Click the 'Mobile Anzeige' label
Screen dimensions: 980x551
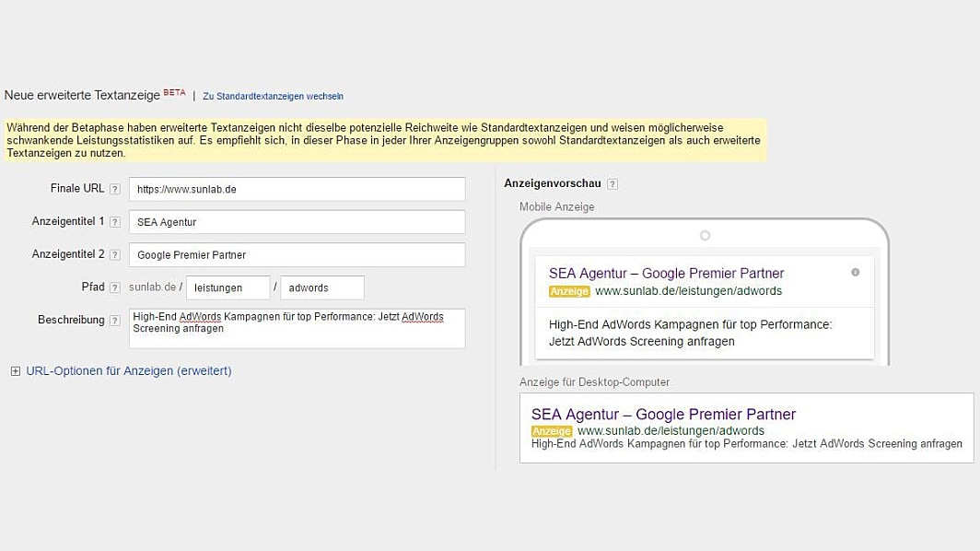pyautogui.click(x=557, y=207)
